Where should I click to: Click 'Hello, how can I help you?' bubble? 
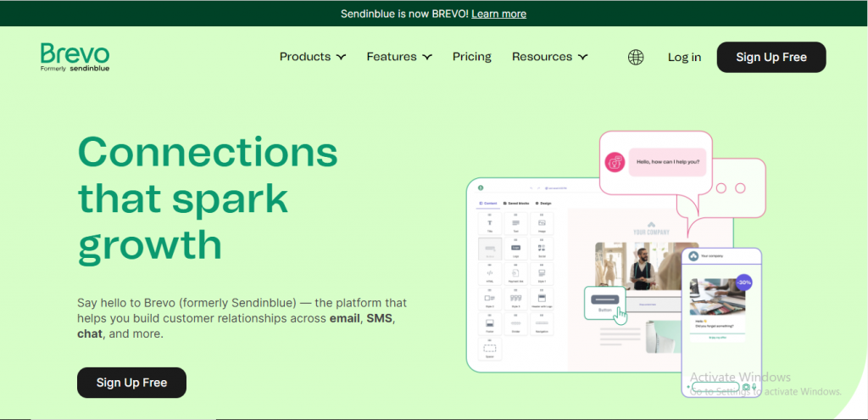(x=668, y=162)
